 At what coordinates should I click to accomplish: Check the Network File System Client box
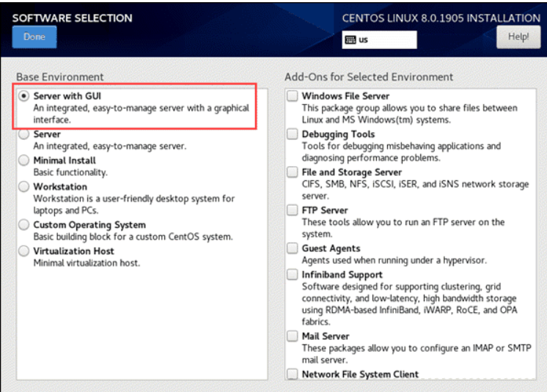tap(293, 374)
